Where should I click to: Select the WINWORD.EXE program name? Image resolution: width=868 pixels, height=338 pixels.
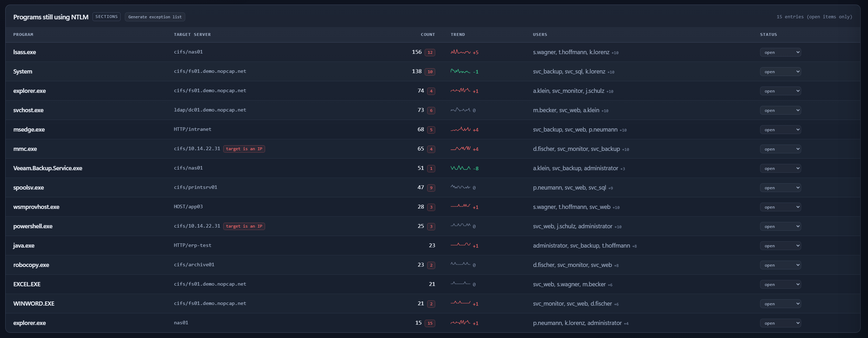pos(34,304)
